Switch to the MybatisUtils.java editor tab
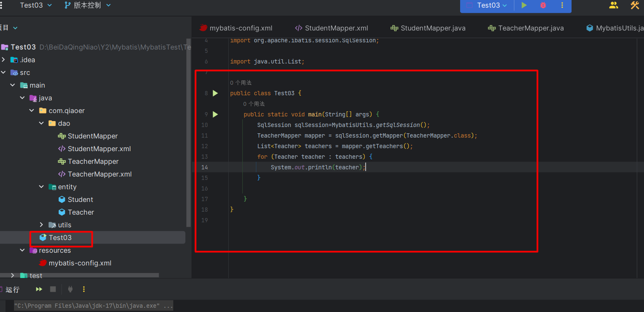Image resolution: width=644 pixels, height=312 pixels. click(615, 28)
